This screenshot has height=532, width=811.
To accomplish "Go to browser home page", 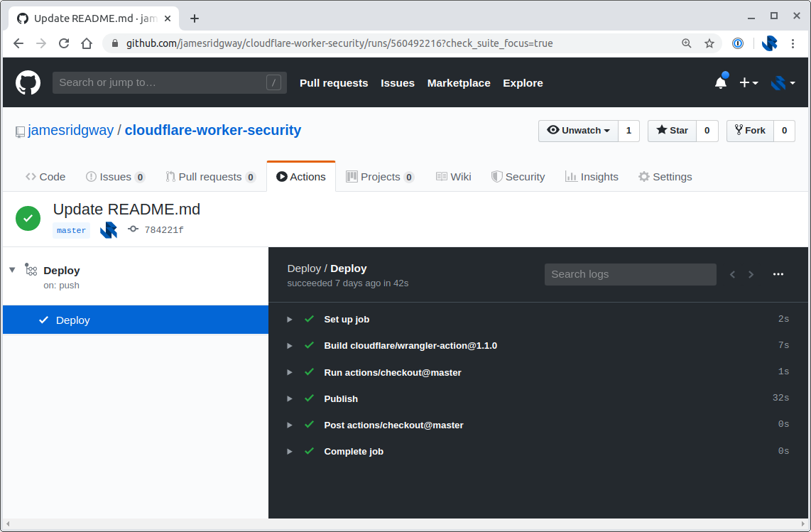I will point(87,43).
